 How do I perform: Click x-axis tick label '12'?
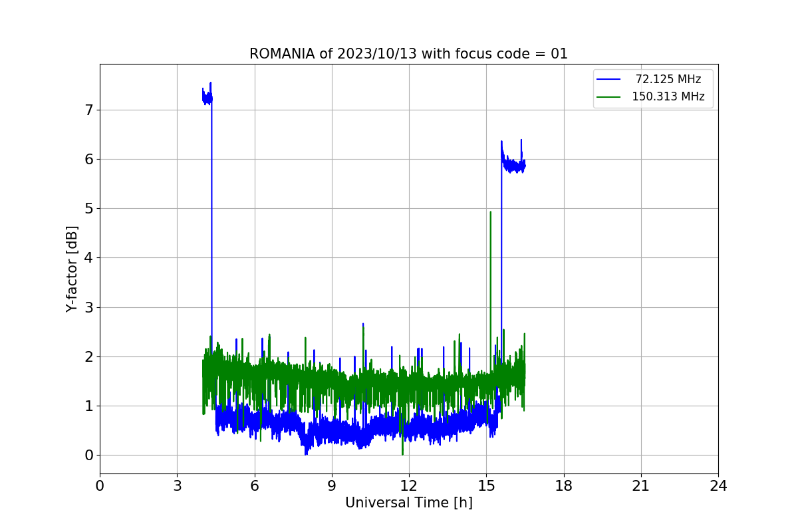(409, 486)
